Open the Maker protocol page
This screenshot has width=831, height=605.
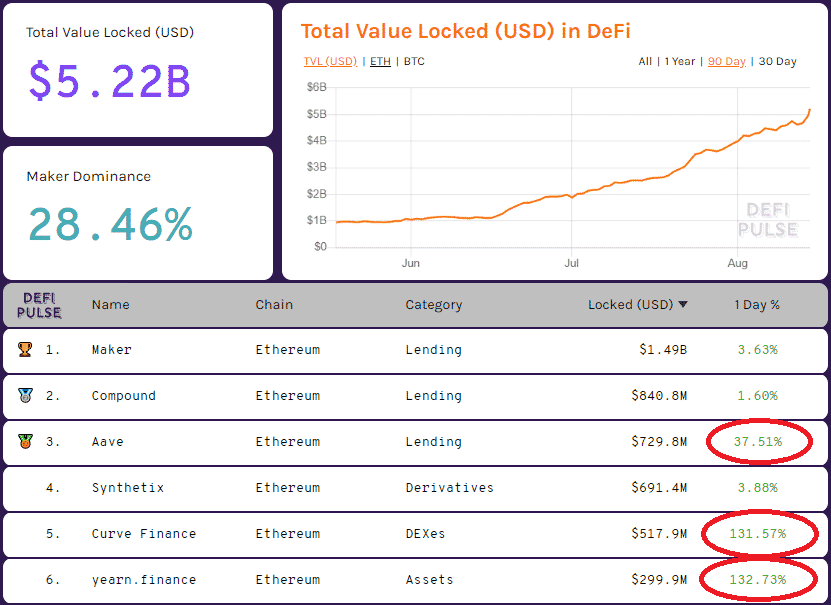point(111,349)
